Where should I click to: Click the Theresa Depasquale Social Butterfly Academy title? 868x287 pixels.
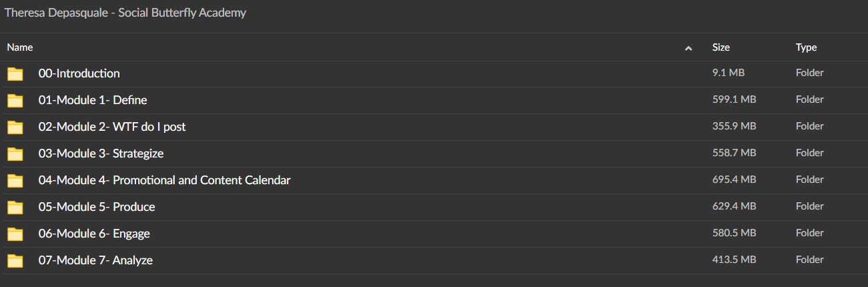(125, 13)
